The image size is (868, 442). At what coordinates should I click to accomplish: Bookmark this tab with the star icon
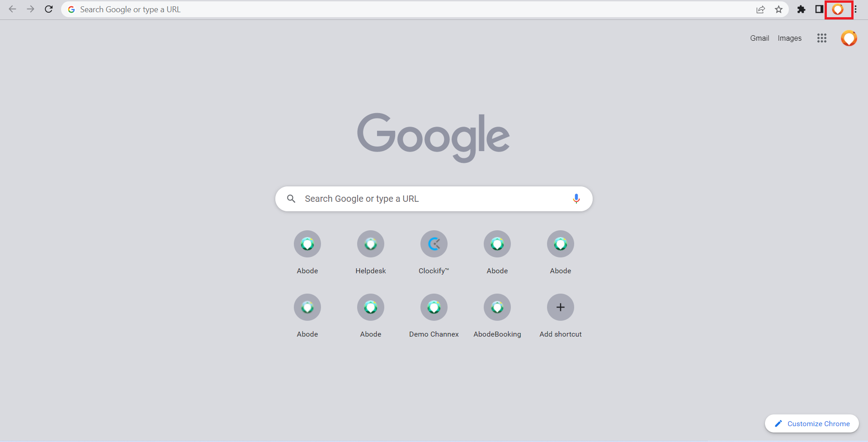(778, 10)
